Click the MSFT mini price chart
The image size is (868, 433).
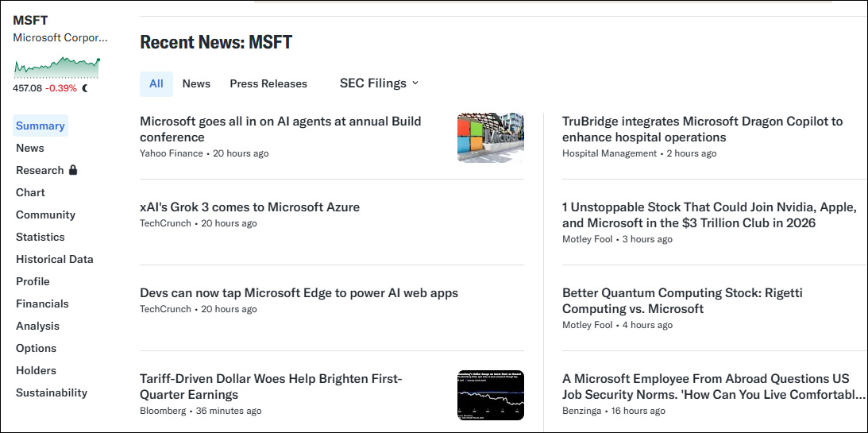click(x=57, y=68)
